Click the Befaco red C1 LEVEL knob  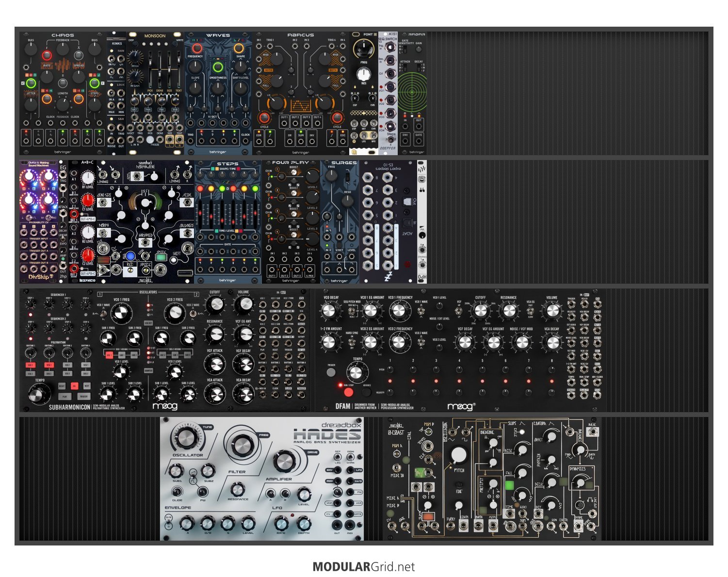click(x=87, y=201)
